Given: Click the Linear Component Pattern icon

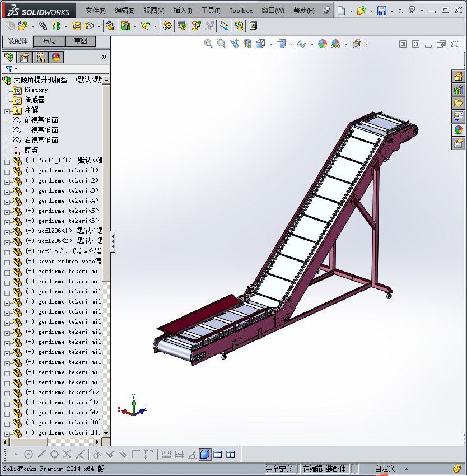Looking at the screenshot, I should pyautogui.click(x=56, y=26).
